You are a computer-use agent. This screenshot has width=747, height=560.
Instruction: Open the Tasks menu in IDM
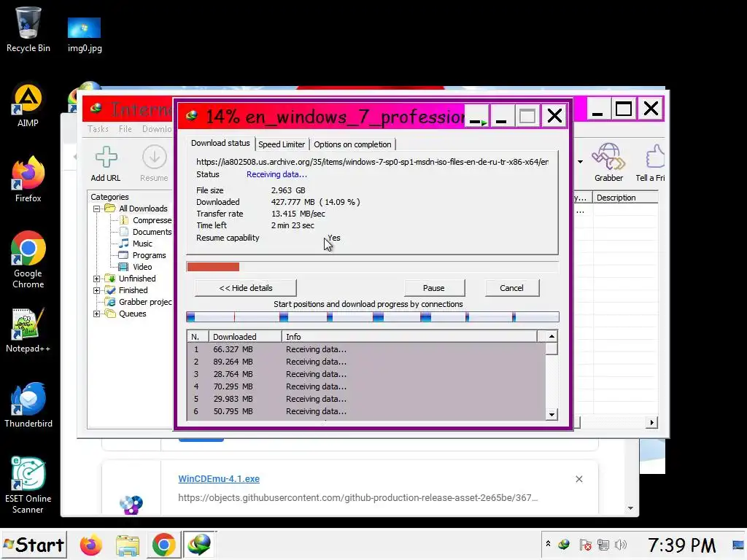pyautogui.click(x=98, y=129)
